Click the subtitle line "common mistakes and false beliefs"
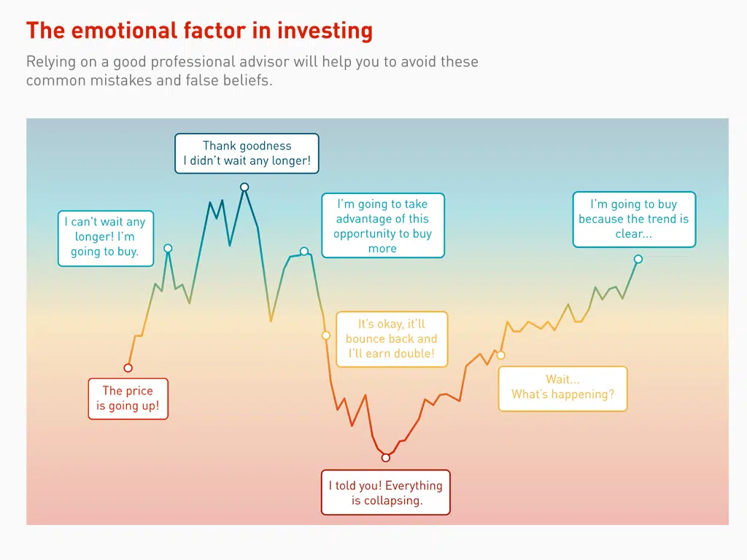 click(149, 80)
